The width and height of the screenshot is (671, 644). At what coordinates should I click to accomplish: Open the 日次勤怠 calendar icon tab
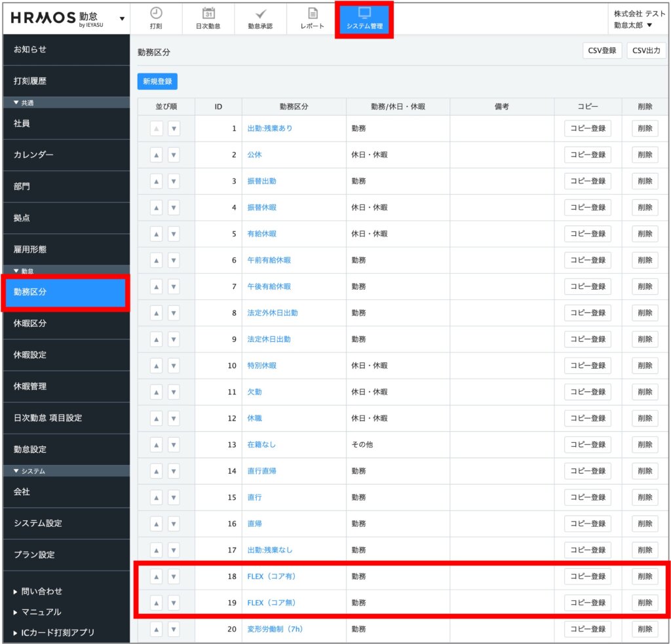(208, 18)
